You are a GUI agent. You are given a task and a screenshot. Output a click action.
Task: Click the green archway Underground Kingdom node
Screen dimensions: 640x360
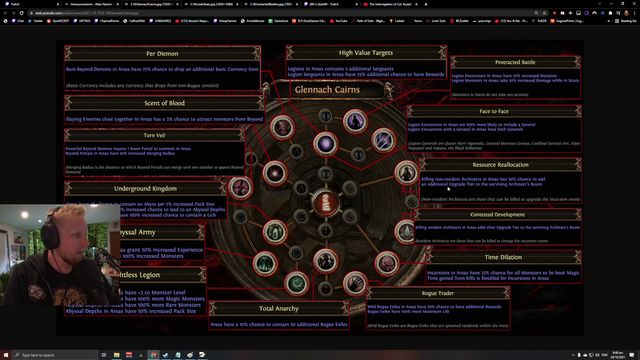pyautogui.click(x=275, y=232)
